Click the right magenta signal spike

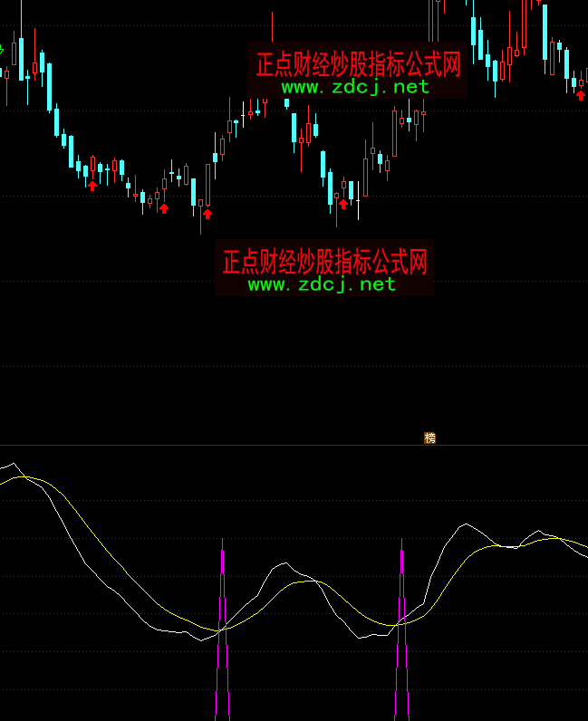[x=401, y=634]
